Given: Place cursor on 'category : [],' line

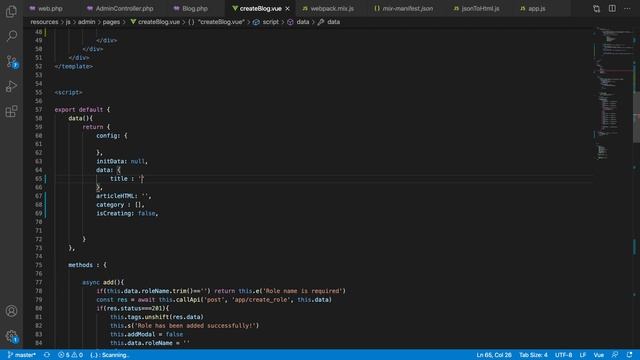Looking at the screenshot, I should click(x=120, y=205).
